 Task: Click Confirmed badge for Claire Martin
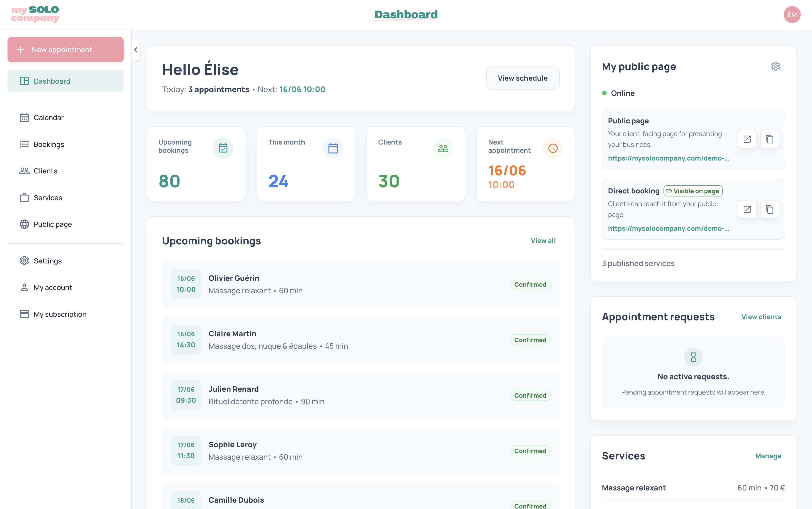click(x=530, y=340)
